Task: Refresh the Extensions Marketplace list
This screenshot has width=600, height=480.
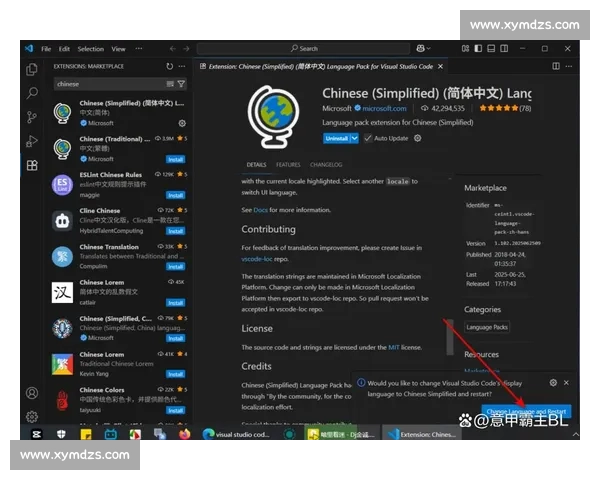Action: click(170, 66)
